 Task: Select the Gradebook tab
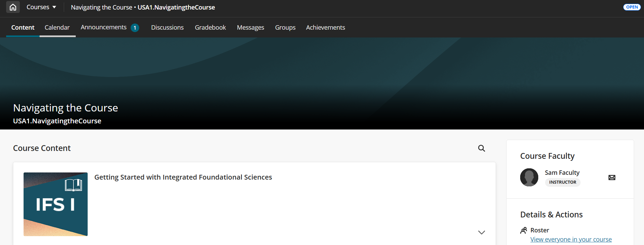point(210,28)
